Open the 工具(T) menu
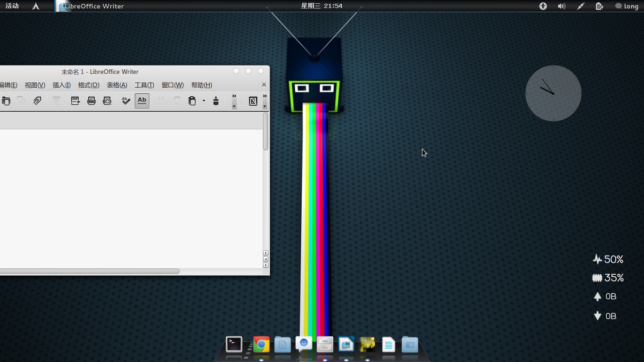 (144, 85)
